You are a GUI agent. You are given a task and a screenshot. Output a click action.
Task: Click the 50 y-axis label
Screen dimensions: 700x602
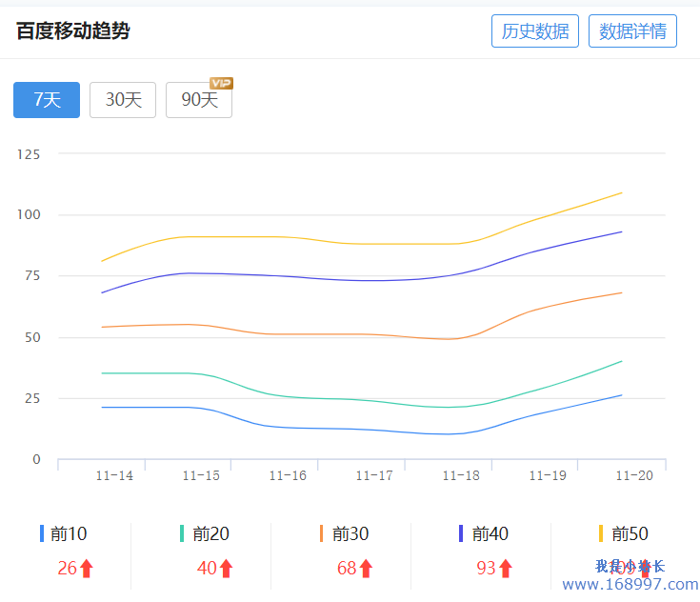(32, 337)
